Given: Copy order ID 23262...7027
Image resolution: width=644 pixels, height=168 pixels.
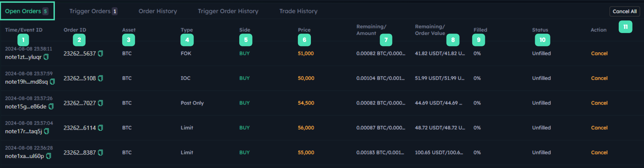Looking at the screenshot, I should (x=100, y=103).
